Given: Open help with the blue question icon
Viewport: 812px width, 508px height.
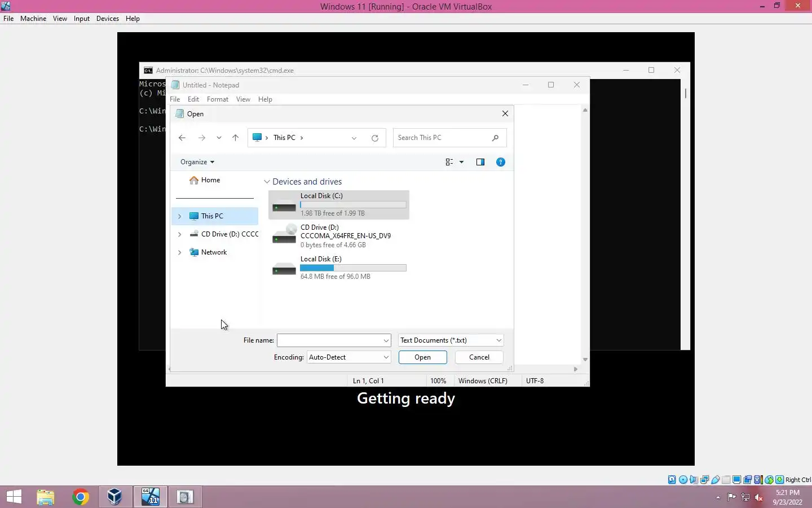Looking at the screenshot, I should 500,162.
